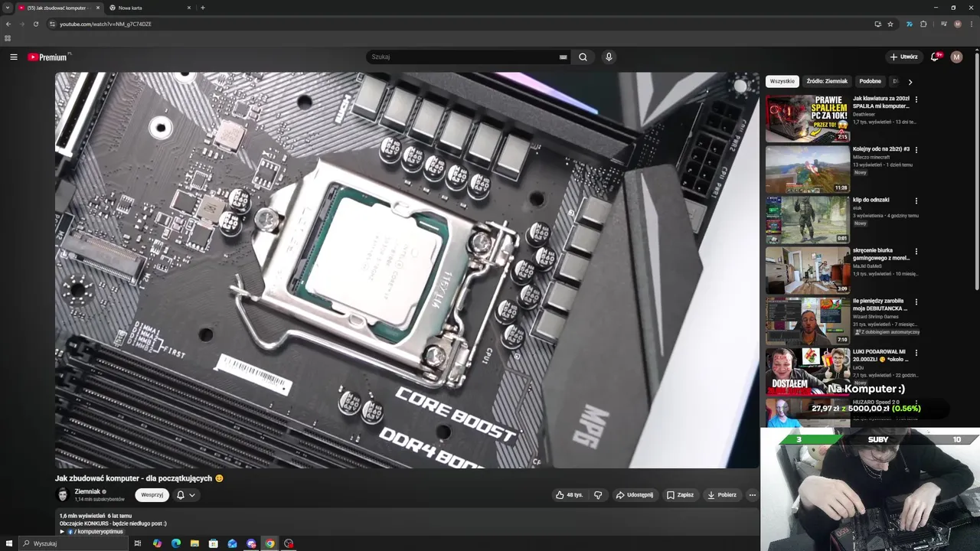Screen dimensions: 980x551
Task: Switch to Chrome on the taskbar
Action: point(269,543)
